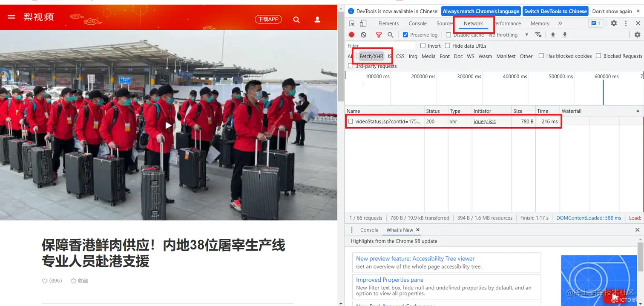Check the 3rd-party requests checkbox

tap(351, 66)
